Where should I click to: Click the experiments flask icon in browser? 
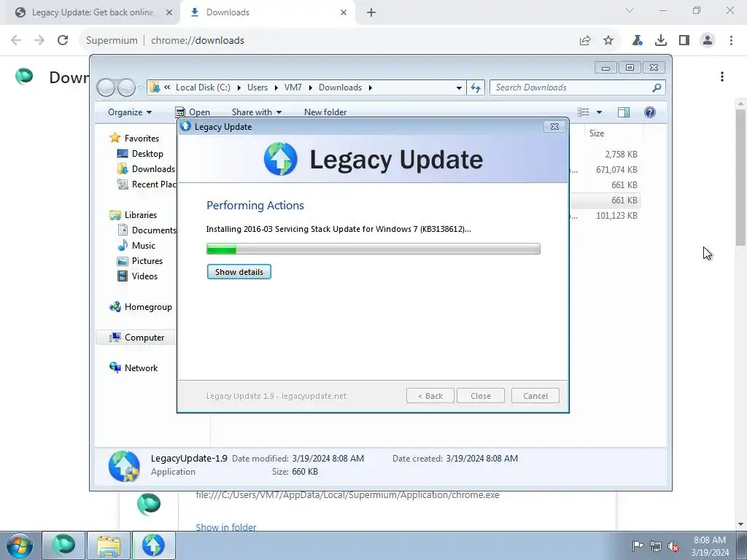coord(637,41)
